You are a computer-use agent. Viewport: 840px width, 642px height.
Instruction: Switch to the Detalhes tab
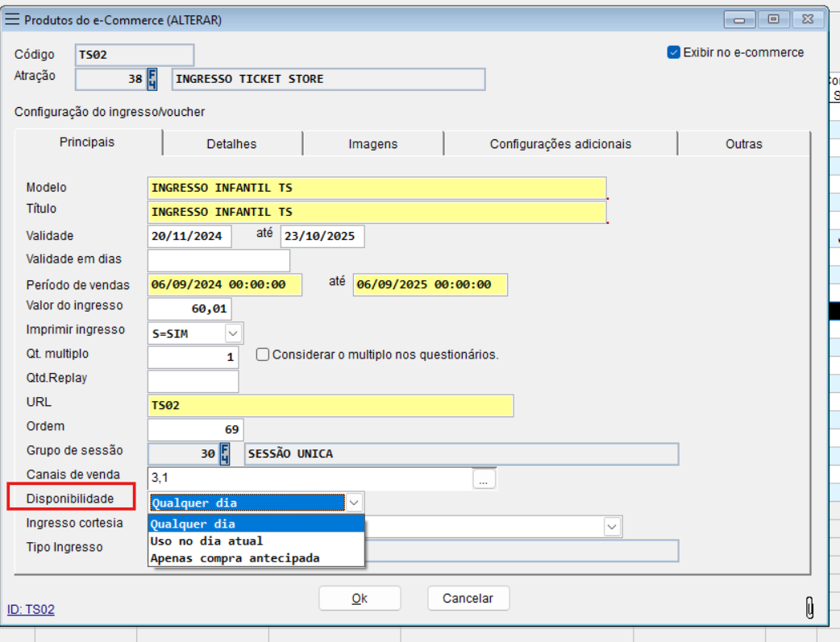pyautogui.click(x=231, y=144)
